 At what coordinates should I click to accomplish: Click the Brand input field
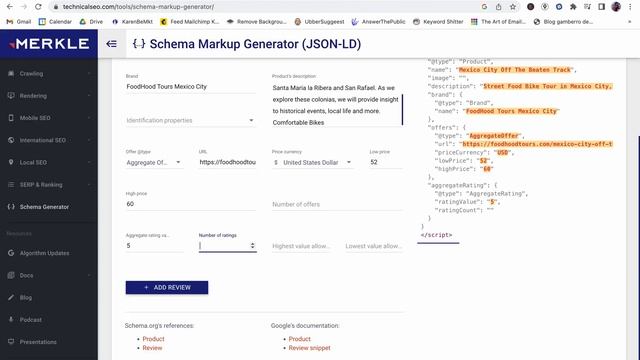[191, 87]
